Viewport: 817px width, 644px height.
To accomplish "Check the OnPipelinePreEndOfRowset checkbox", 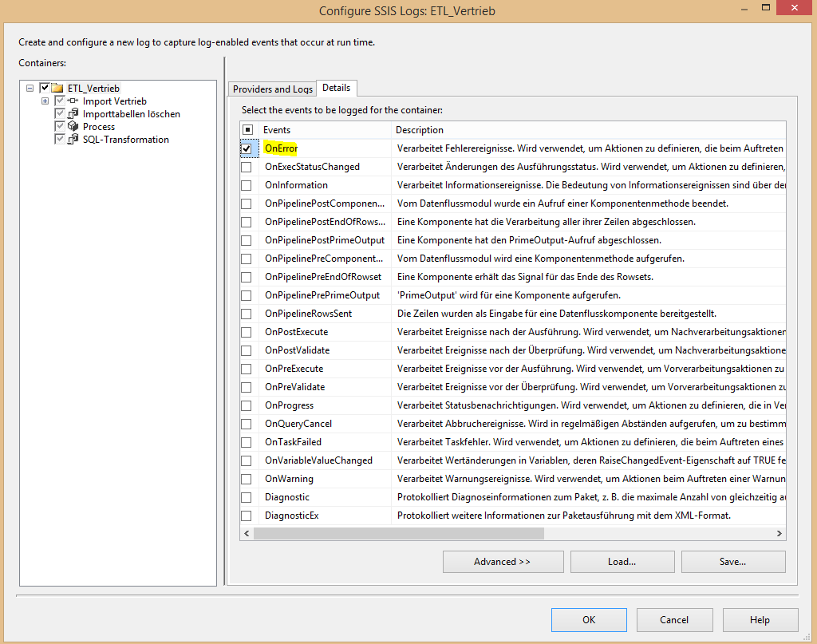I will pos(247,277).
